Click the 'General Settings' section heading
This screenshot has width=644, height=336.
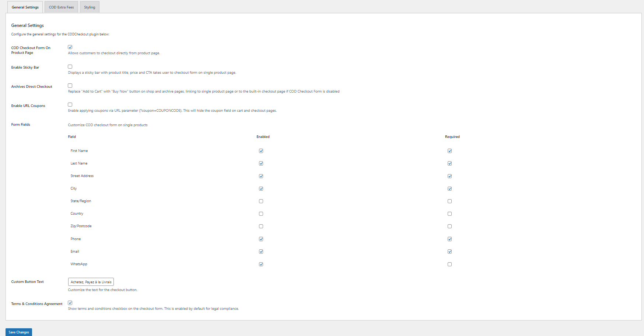28,25
